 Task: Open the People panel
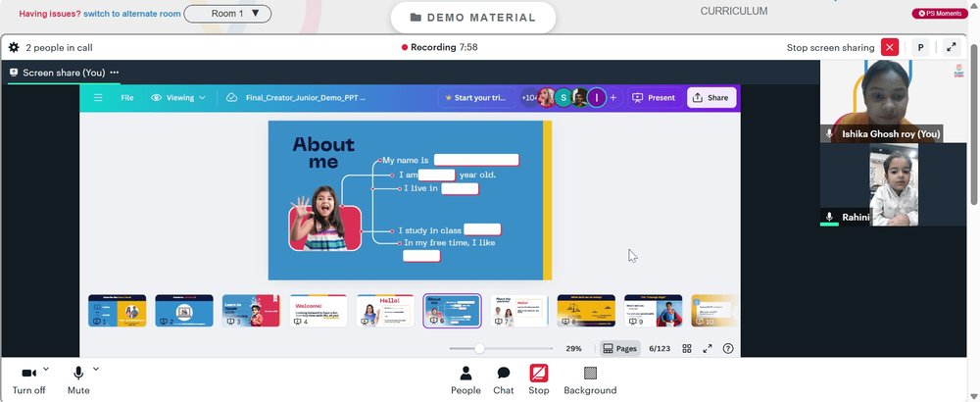point(465,380)
